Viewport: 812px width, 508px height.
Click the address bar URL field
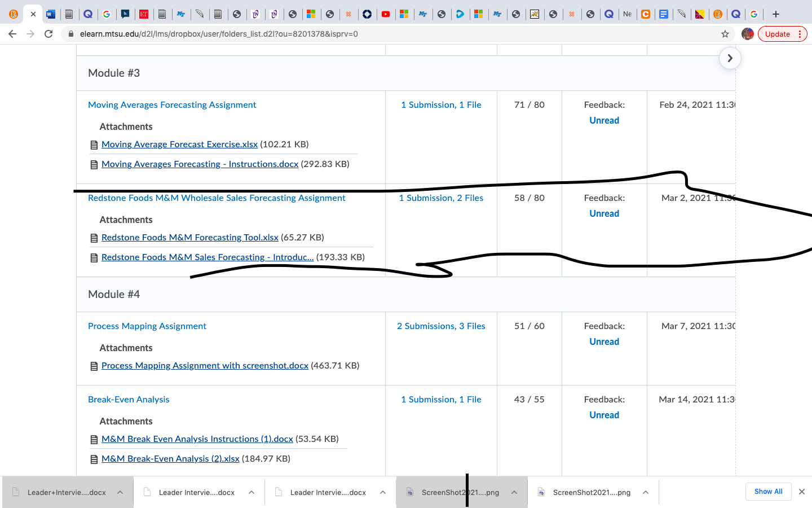(395, 34)
